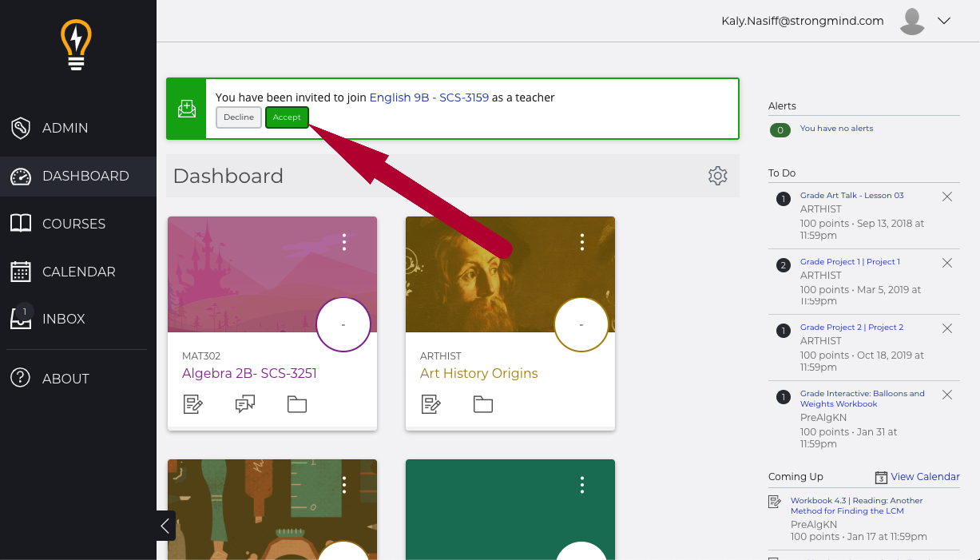
Task: Open Grade Art Talk - Lesson 03
Action: click(852, 195)
